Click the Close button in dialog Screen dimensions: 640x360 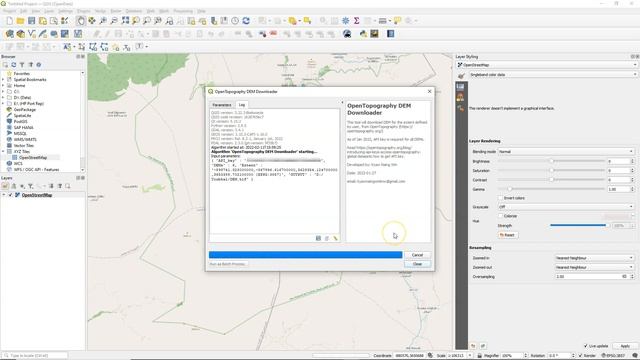coord(417,264)
